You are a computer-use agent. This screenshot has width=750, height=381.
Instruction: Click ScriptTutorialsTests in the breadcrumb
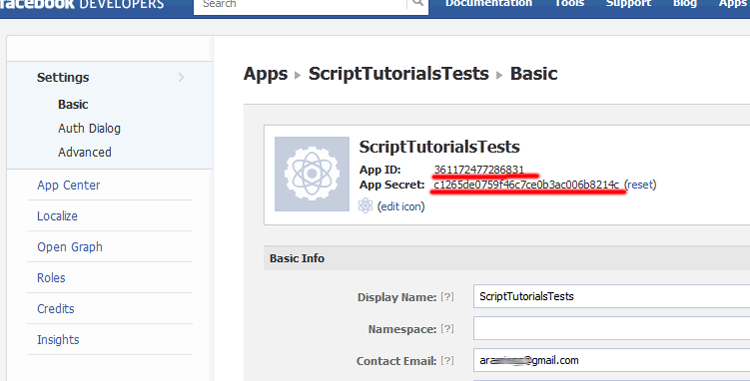click(398, 74)
